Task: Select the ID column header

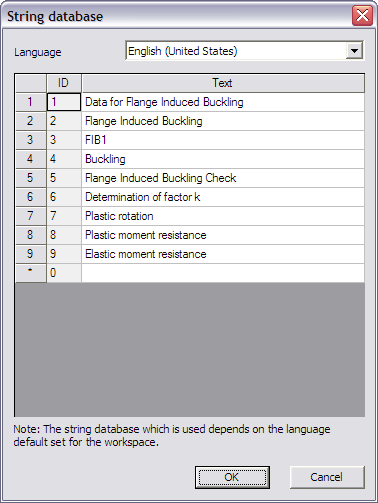Action: 63,83
